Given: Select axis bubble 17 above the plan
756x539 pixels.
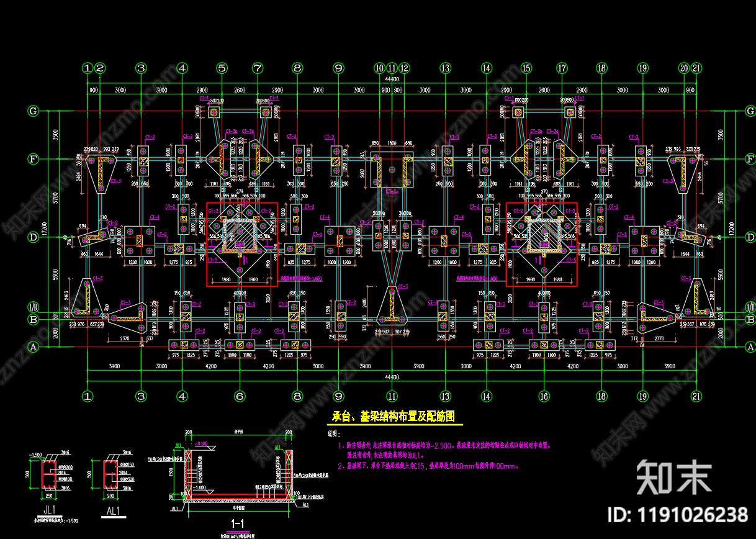Looking at the screenshot, I should pos(562,68).
